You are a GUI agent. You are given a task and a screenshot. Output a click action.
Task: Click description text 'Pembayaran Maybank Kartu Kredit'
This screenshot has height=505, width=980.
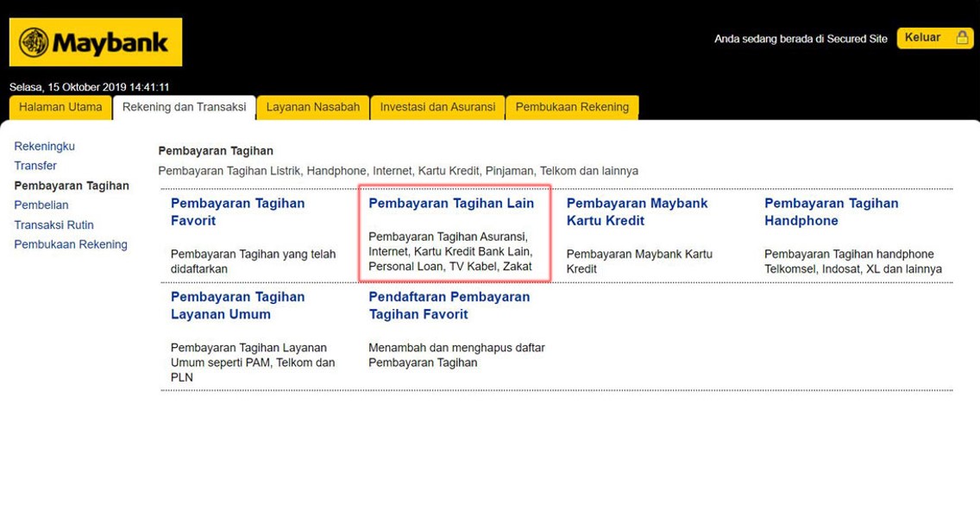point(639,262)
